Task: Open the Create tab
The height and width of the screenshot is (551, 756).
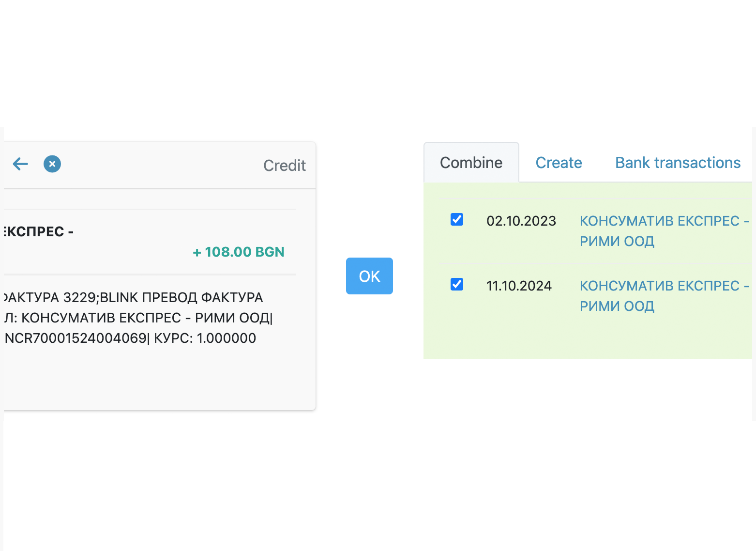Action: pyautogui.click(x=559, y=163)
